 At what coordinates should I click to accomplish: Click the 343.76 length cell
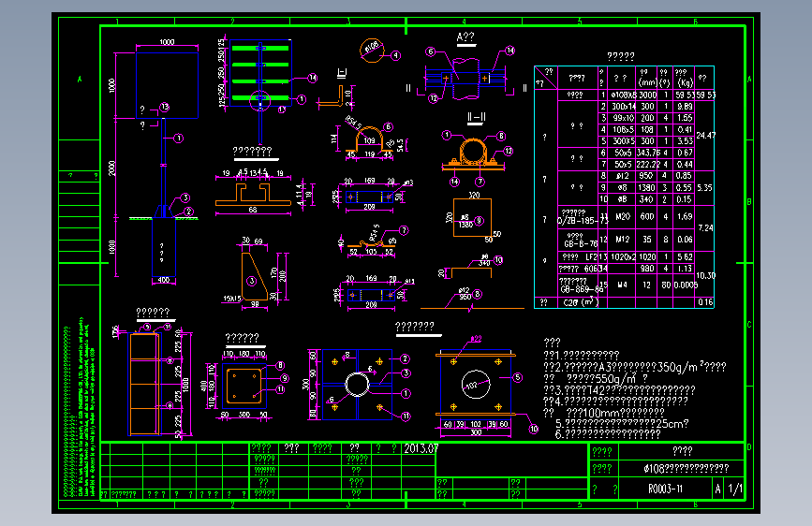(x=647, y=153)
